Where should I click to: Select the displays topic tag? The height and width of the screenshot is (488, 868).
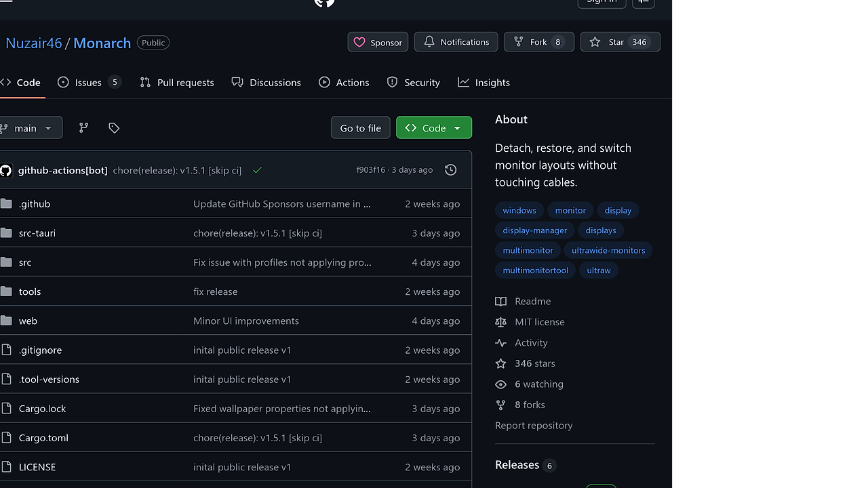[601, 230]
